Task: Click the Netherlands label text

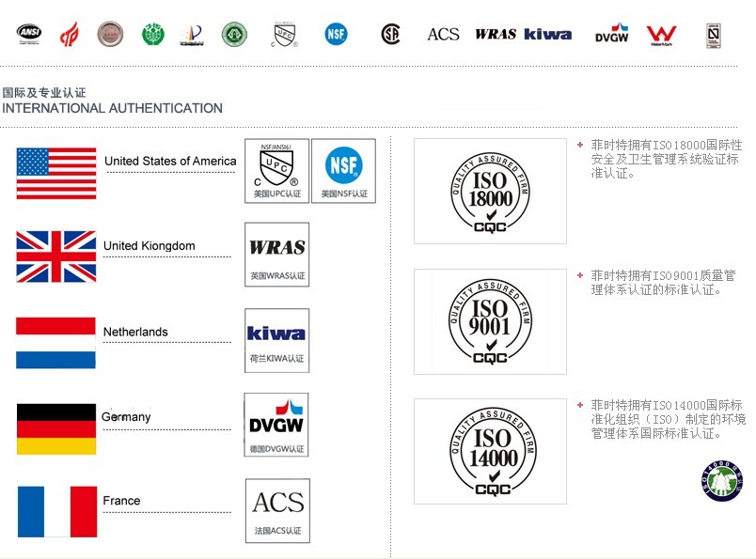Action: click(x=135, y=332)
